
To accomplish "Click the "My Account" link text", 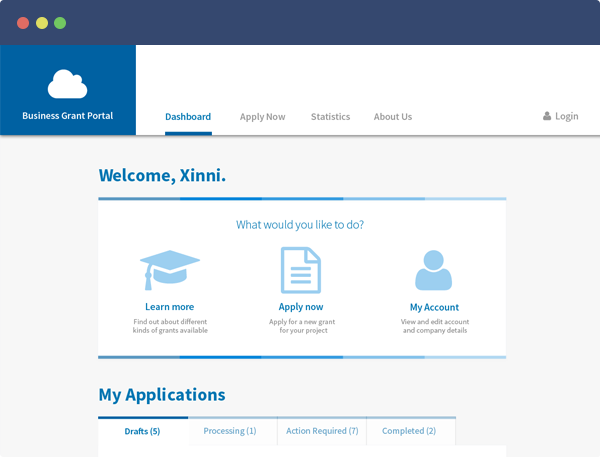I will pyautogui.click(x=434, y=307).
